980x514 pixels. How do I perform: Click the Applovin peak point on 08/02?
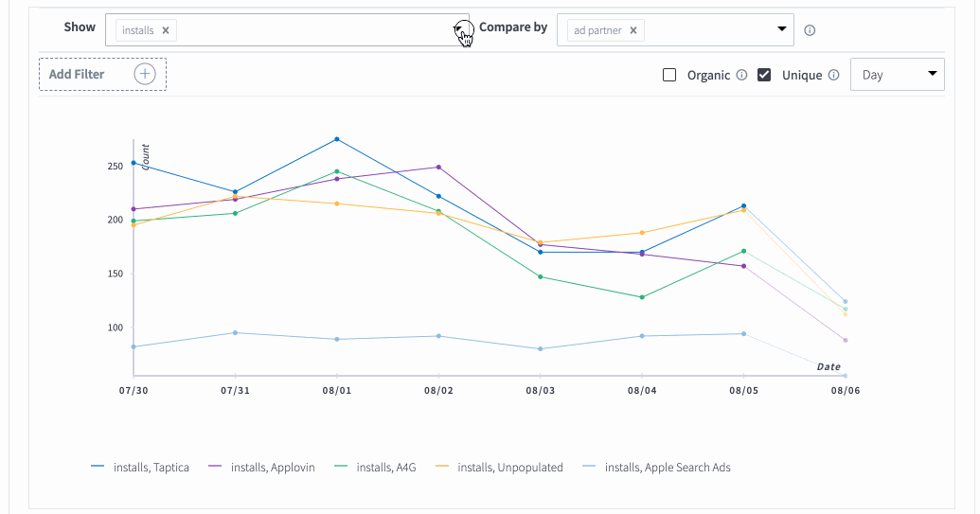click(x=438, y=168)
